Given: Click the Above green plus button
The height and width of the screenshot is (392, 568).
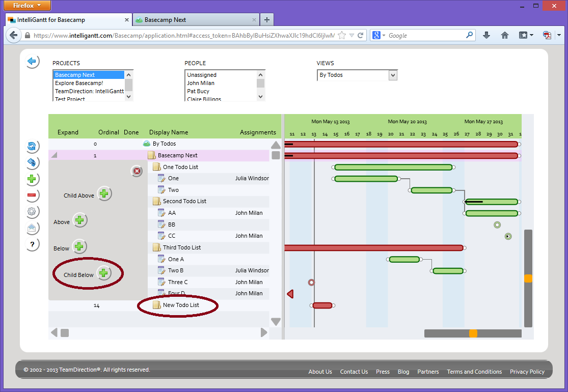Looking at the screenshot, I should click(x=79, y=220).
